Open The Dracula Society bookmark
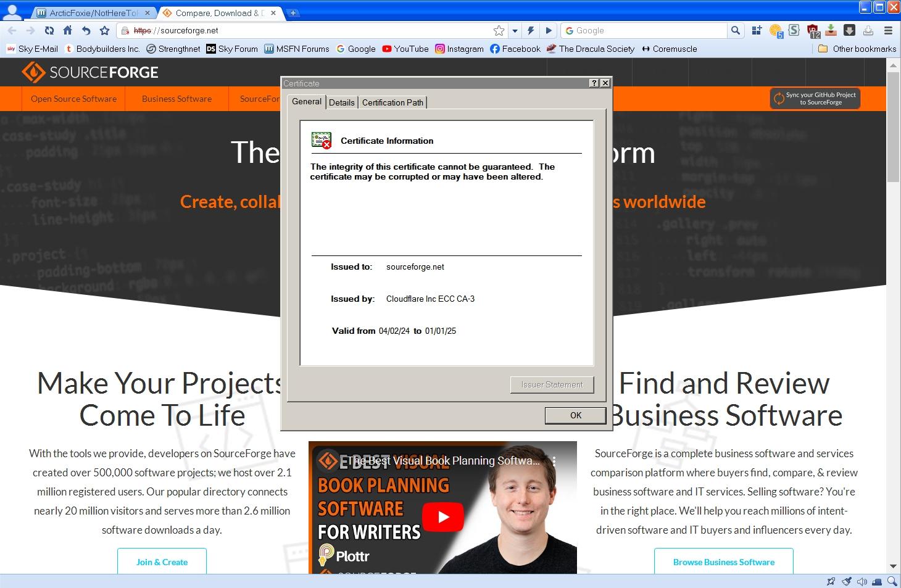901x588 pixels. [x=591, y=49]
